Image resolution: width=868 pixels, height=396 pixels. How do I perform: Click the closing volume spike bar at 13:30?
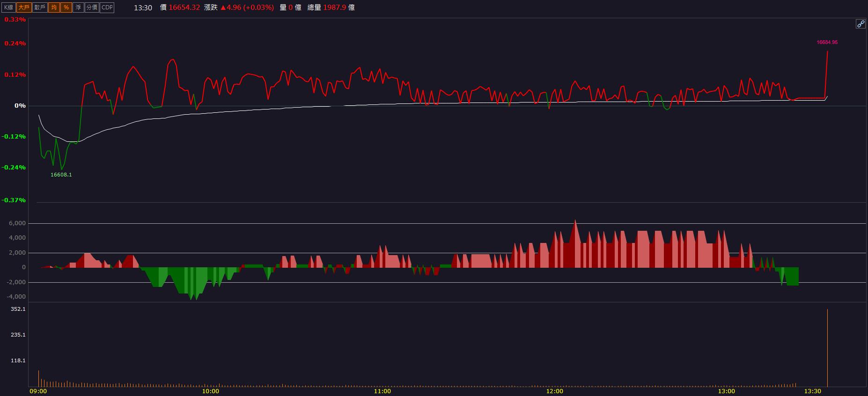click(827, 348)
